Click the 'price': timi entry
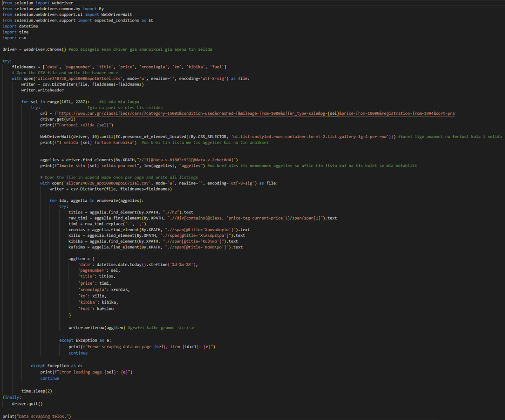The height and width of the screenshot is (420, 505). pyautogui.click(x=95, y=283)
